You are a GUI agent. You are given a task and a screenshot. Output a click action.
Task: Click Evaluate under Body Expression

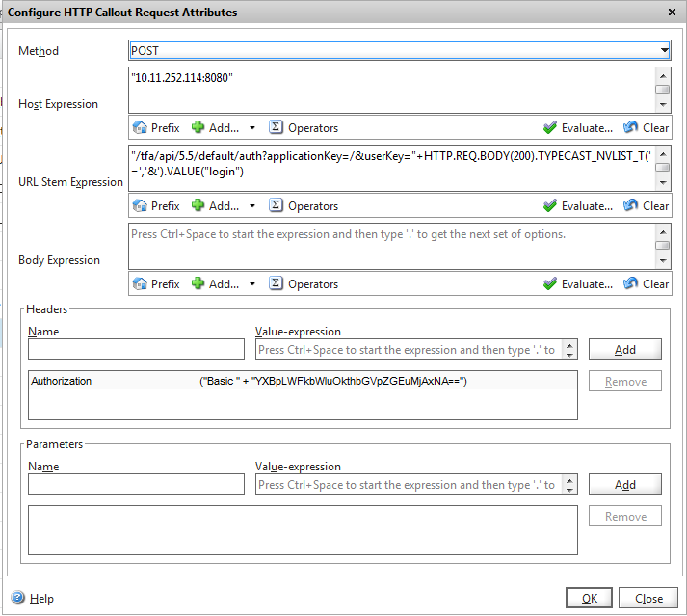click(x=577, y=283)
